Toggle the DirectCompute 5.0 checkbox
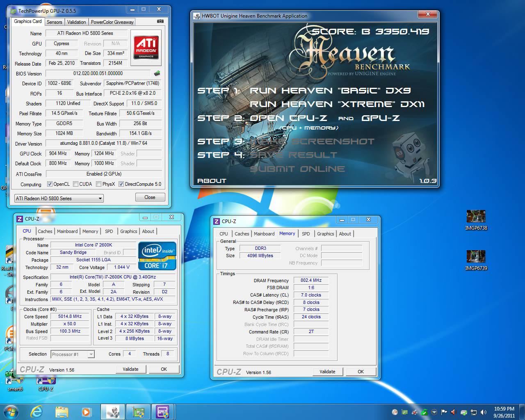The image size is (525, 420). pyautogui.click(x=121, y=184)
